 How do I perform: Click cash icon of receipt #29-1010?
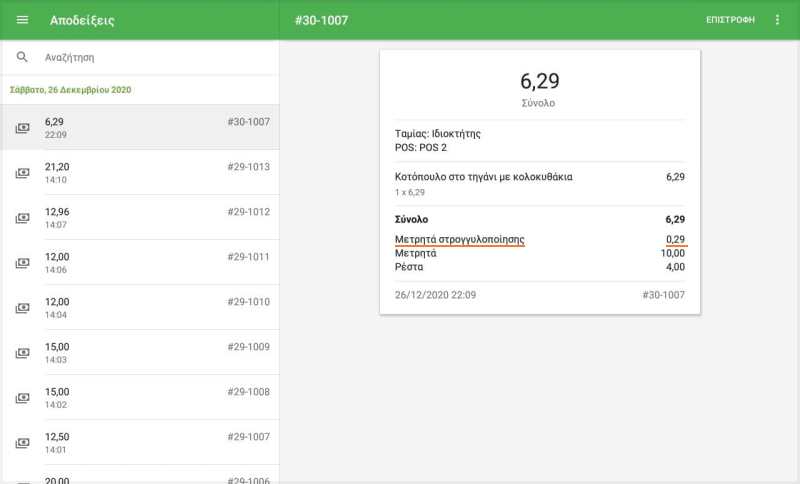[x=22, y=308]
